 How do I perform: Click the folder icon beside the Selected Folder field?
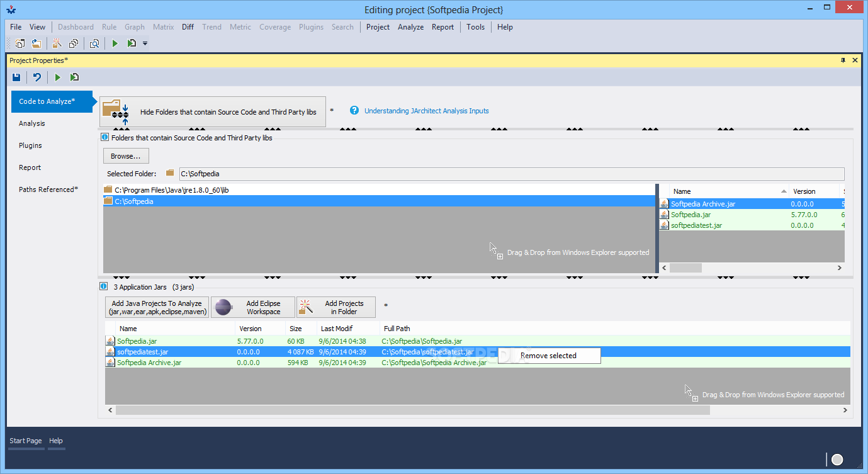point(169,173)
